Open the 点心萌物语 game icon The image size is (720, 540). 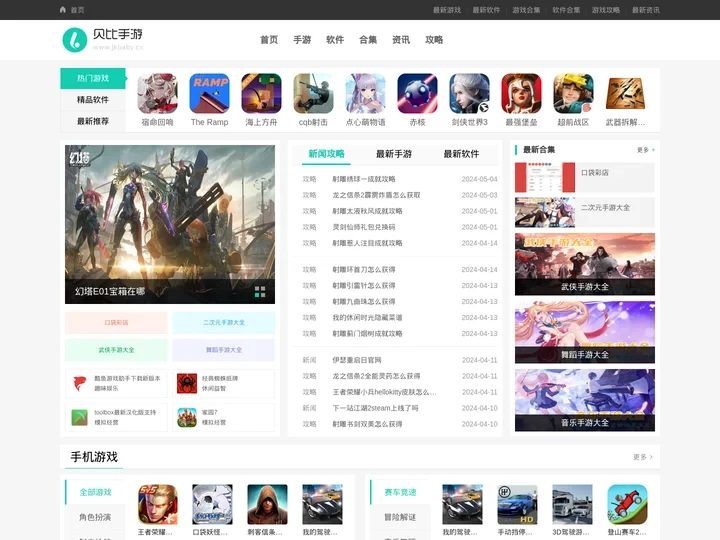[x=366, y=94]
